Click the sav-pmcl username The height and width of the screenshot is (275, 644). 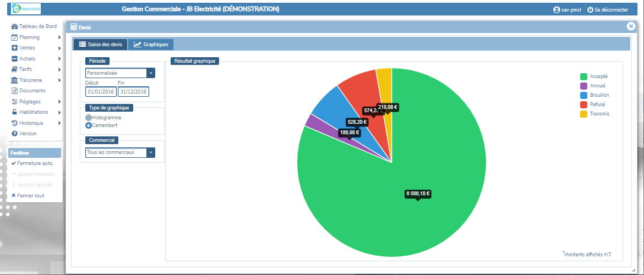click(x=571, y=9)
